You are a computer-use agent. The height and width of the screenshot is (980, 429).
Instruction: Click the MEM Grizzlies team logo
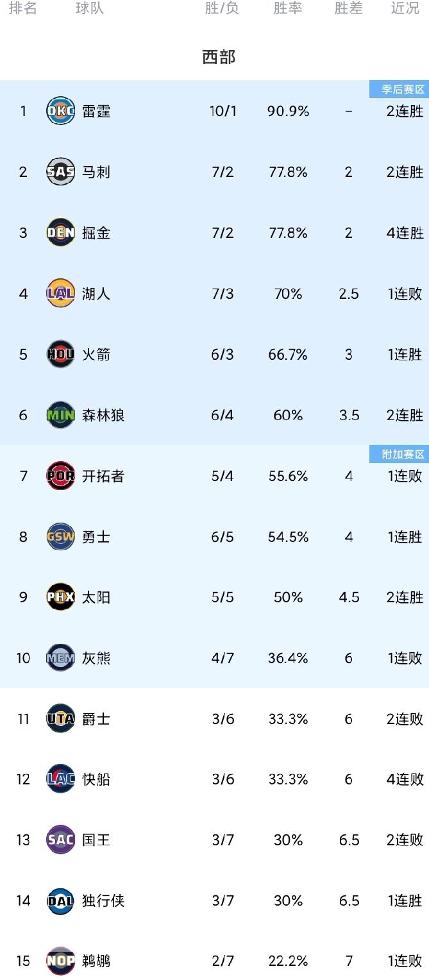pyautogui.click(x=60, y=657)
